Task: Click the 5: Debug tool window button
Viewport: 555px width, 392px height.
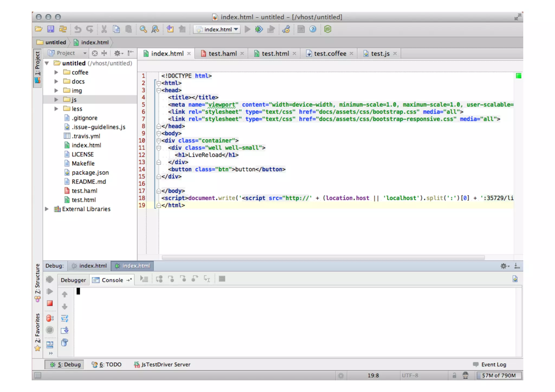Action: click(x=64, y=364)
